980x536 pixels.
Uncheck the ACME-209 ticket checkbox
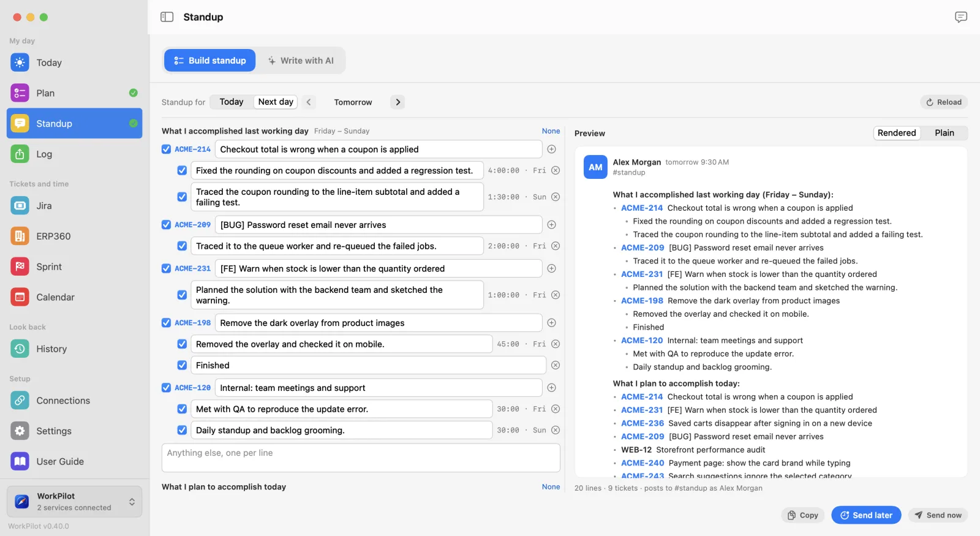166,225
